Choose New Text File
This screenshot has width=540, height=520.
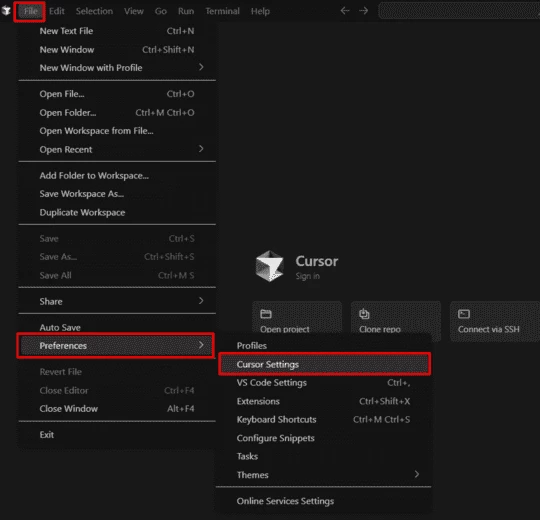(117, 31)
